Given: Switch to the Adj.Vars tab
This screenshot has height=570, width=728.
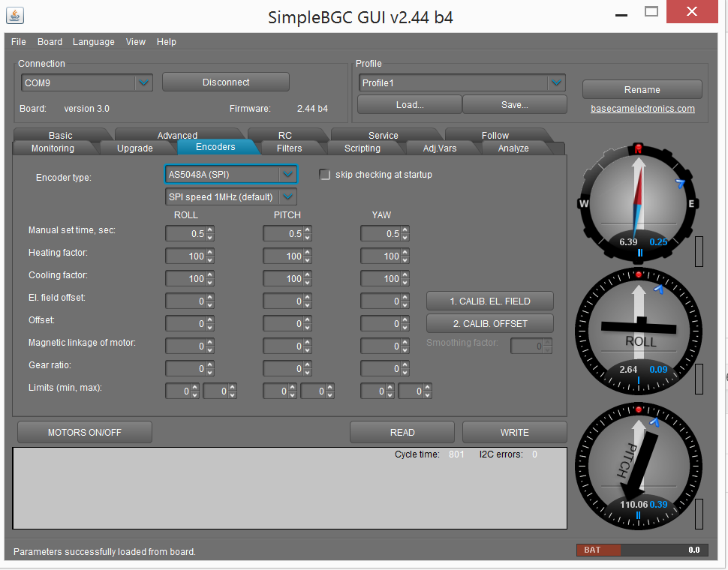Looking at the screenshot, I should click(x=440, y=148).
